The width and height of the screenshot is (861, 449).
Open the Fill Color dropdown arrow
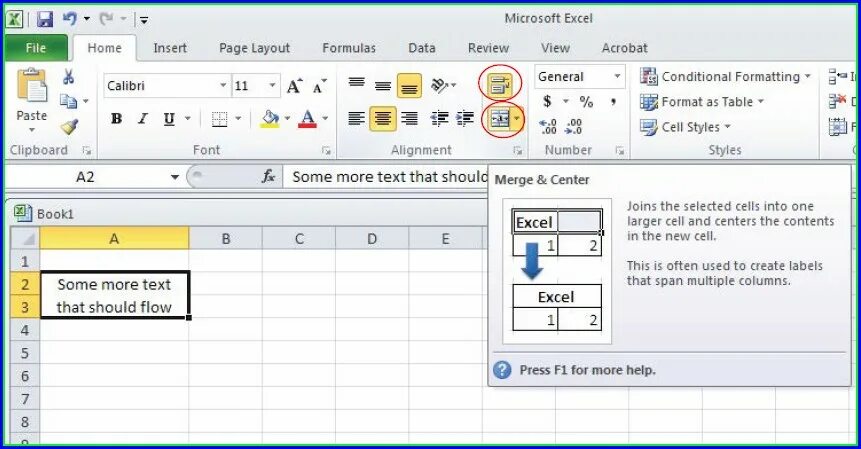click(287, 119)
